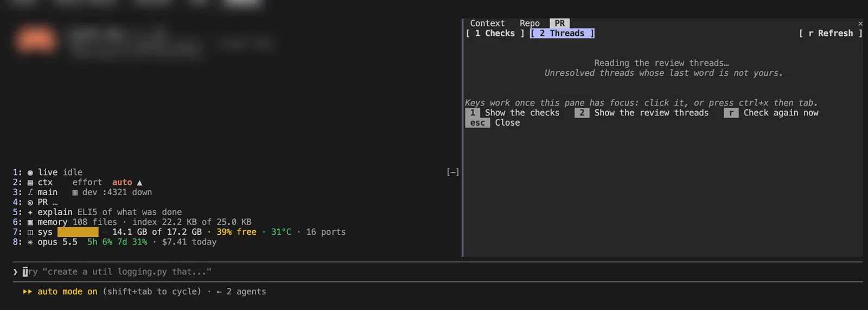
Task: Click the dev server icon before dev :4321
Action: pos(75,192)
